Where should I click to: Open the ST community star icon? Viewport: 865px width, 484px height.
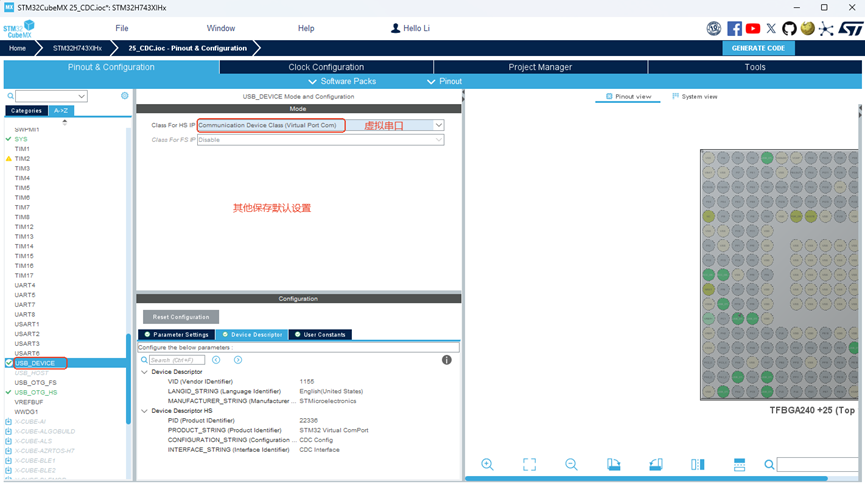pyautogui.click(x=826, y=29)
